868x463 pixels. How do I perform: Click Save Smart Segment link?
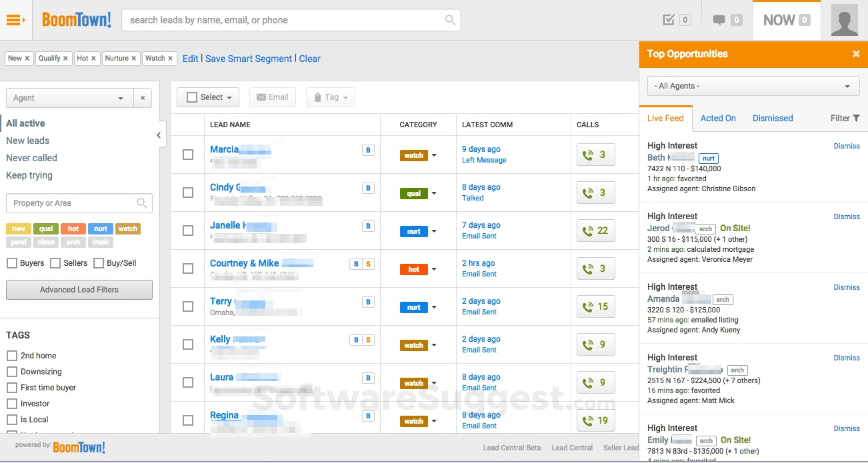(249, 59)
